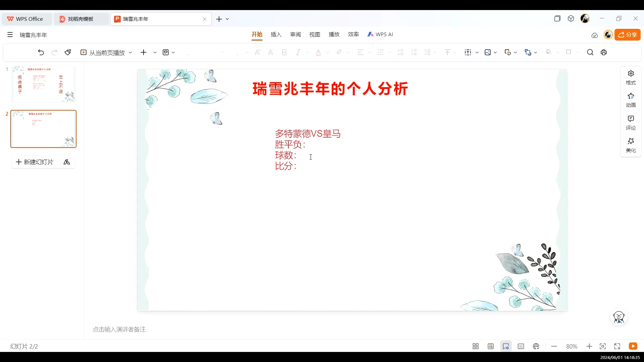Click the insert shape icon

(x=508, y=52)
